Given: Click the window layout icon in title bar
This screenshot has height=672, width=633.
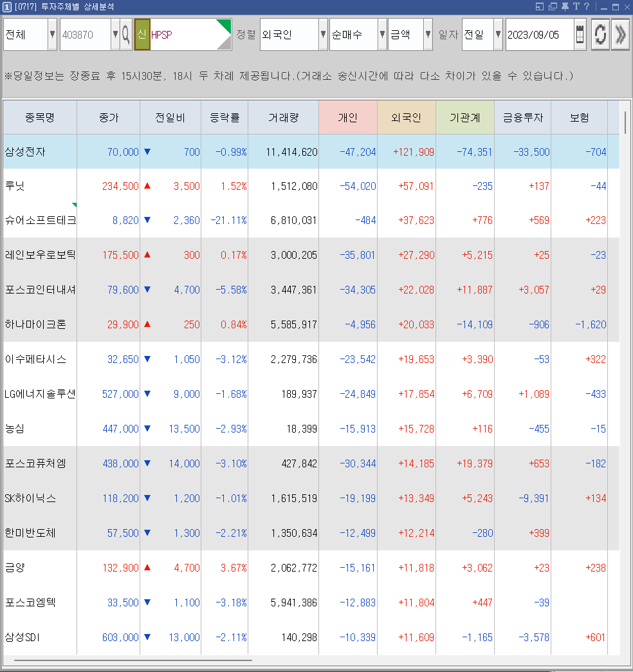Looking at the screenshot, I should pyautogui.click(x=540, y=6).
